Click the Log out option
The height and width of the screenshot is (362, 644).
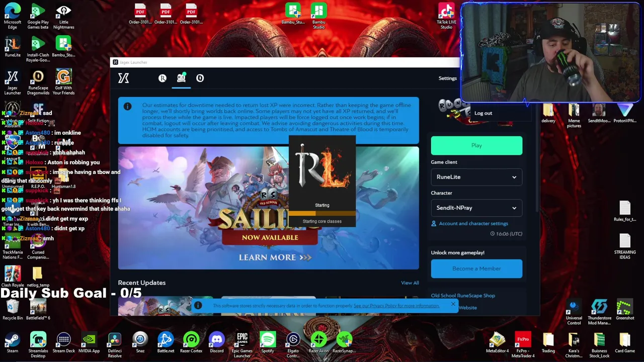point(483,113)
